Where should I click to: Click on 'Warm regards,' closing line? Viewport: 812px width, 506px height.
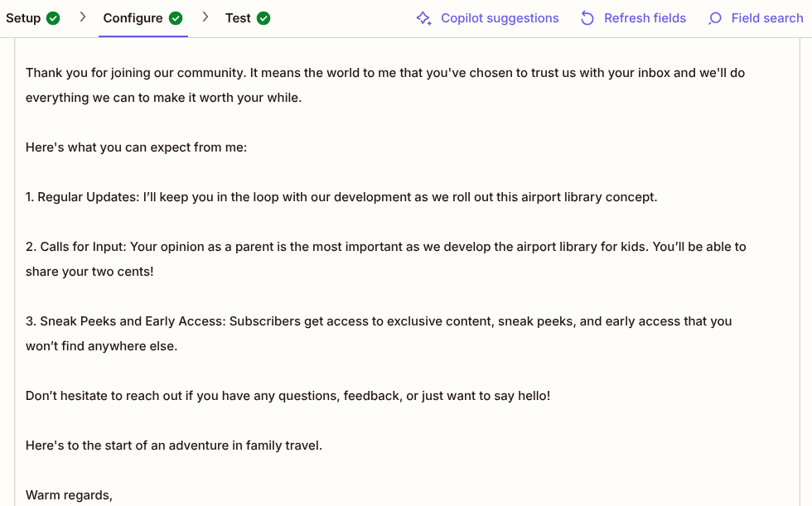point(69,495)
